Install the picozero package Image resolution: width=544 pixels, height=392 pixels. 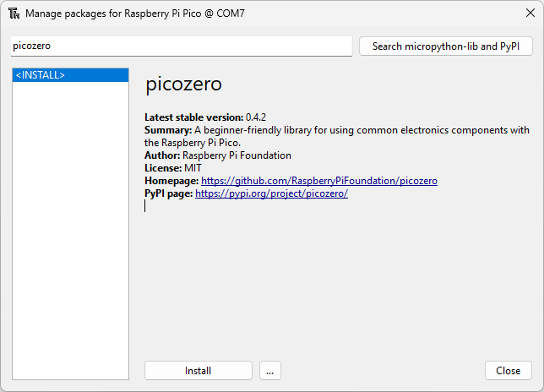pos(199,371)
